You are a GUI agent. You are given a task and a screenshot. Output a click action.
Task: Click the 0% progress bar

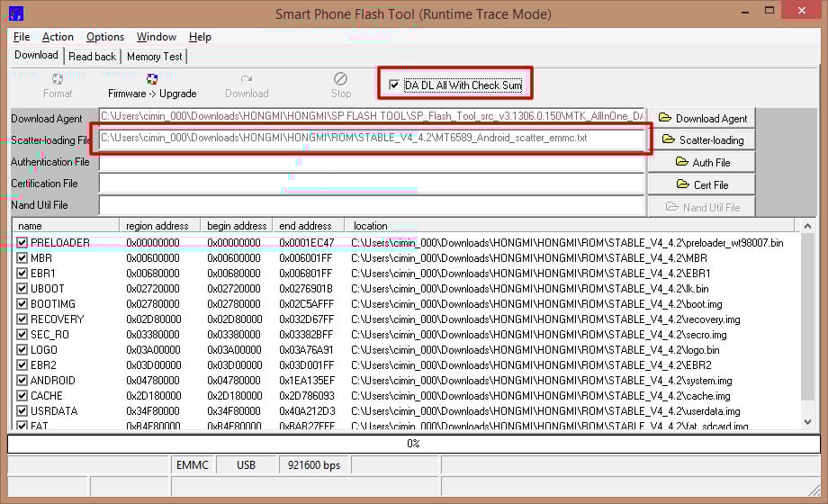pyautogui.click(x=413, y=444)
